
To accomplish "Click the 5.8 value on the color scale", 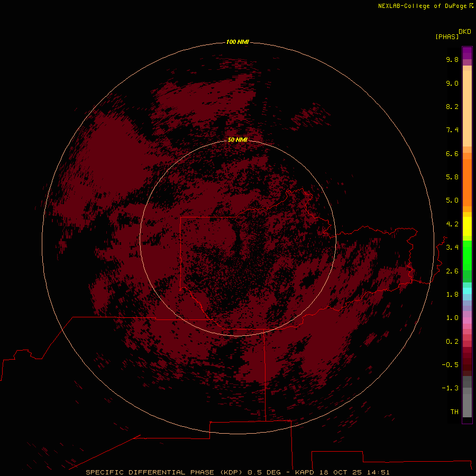I will click(452, 177).
